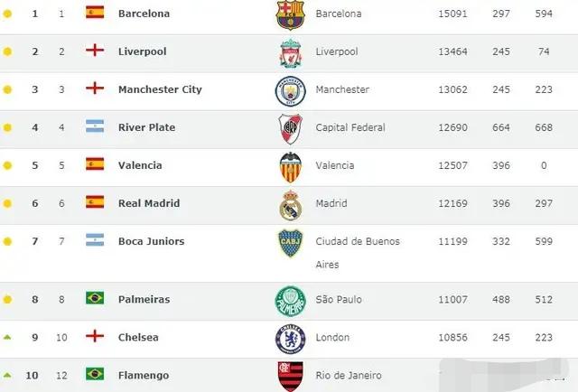Open the Real Madrid team name
The image size is (578, 392).
pos(149,203)
